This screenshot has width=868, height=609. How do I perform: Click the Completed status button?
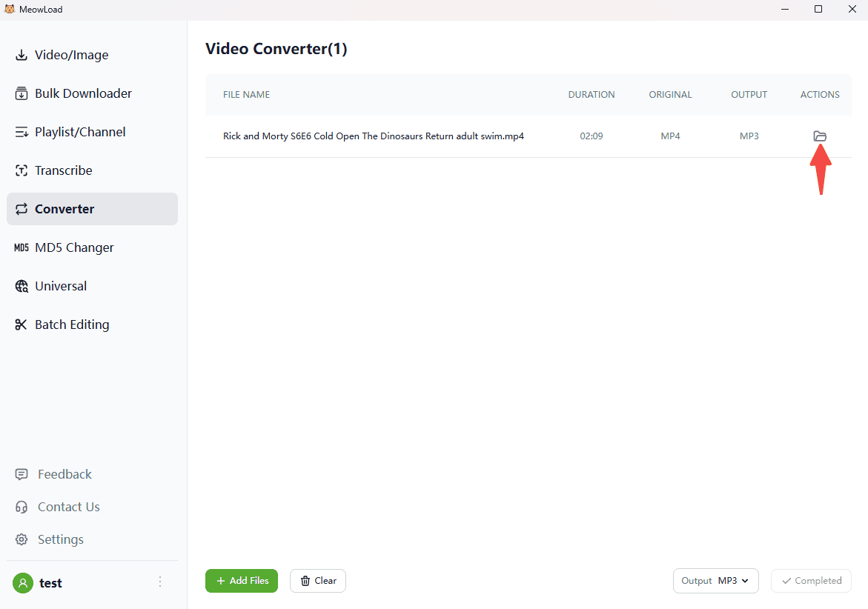[811, 581]
